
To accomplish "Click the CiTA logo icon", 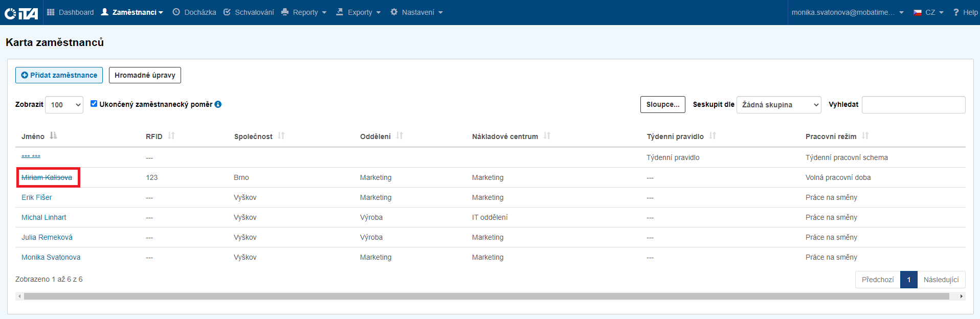I will click(21, 13).
